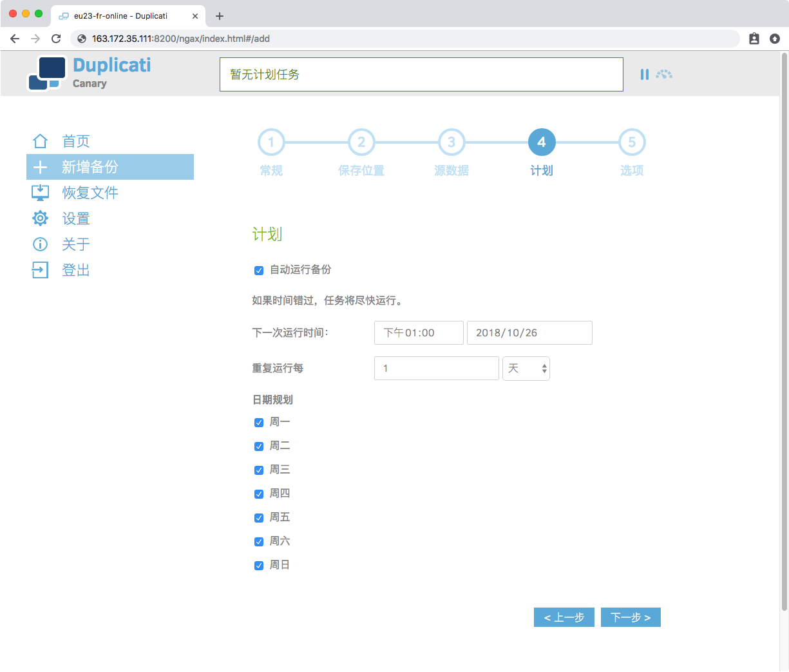Image resolution: width=789 pixels, height=672 pixels.
Task: Uncheck 自动运行备份 checkbox
Action: tap(259, 271)
